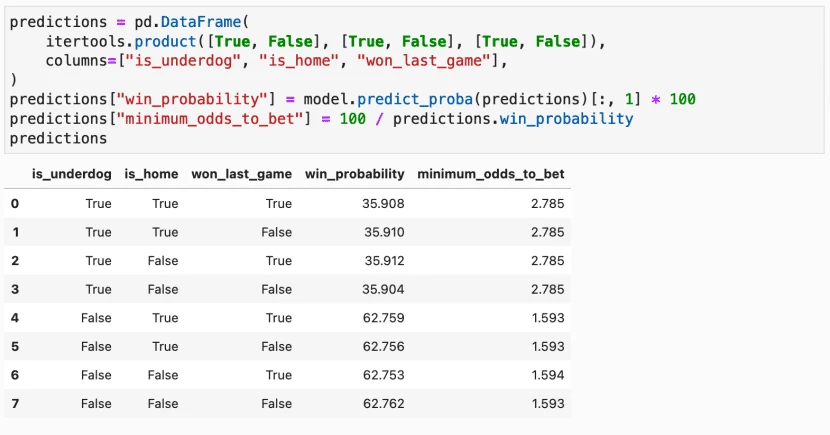830x435 pixels.
Task: Click win probability value 62.753
Action: [383, 375]
